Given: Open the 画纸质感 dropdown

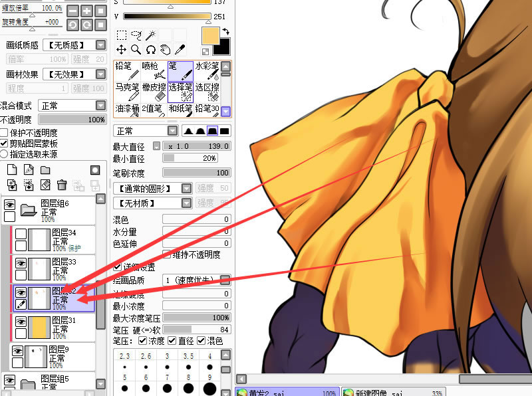Looking at the screenshot, I should (101, 45).
